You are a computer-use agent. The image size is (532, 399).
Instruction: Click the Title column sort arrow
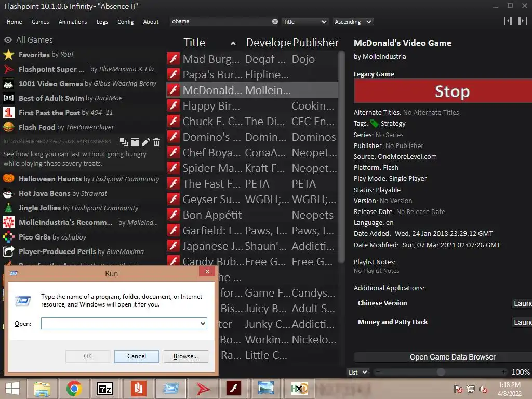pos(233,43)
